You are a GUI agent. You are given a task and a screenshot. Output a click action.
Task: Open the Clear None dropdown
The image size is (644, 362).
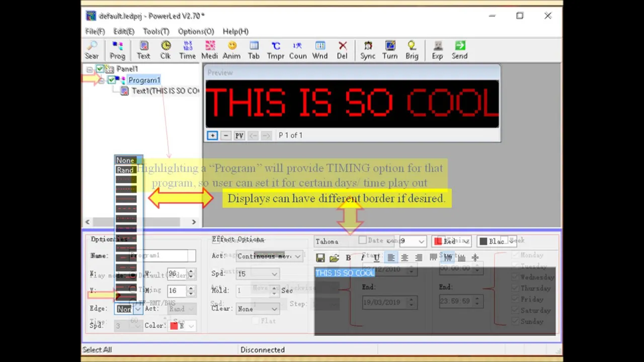[x=274, y=309]
